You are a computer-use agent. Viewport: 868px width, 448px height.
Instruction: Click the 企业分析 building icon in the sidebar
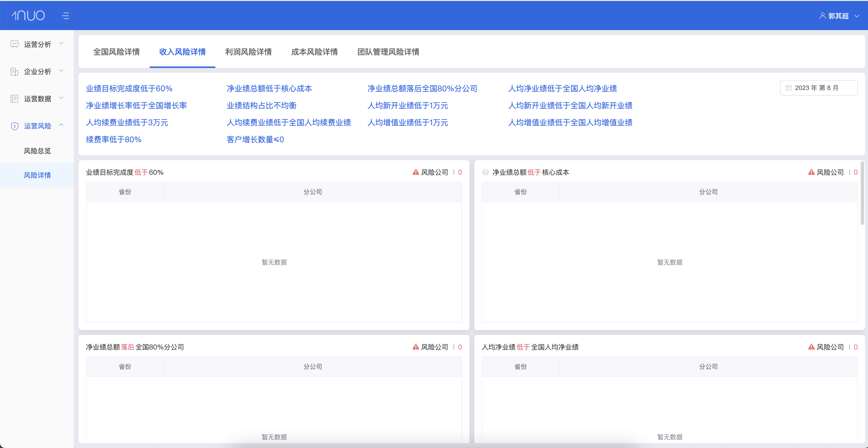pyautogui.click(x=15, y=71)
